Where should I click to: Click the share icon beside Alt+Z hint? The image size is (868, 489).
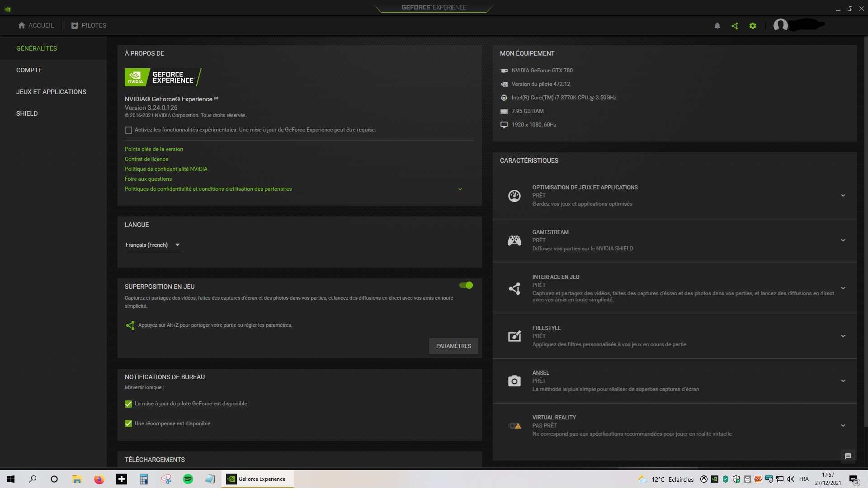130,325
